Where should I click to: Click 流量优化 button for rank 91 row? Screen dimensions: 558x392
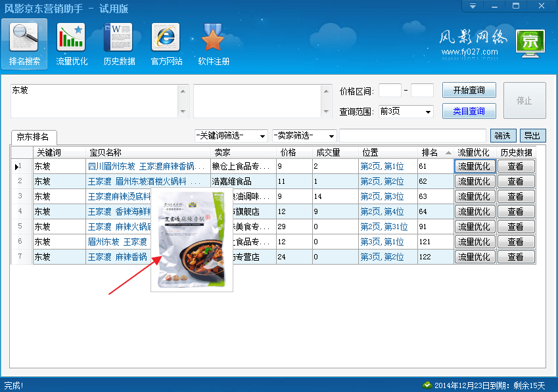475,227
